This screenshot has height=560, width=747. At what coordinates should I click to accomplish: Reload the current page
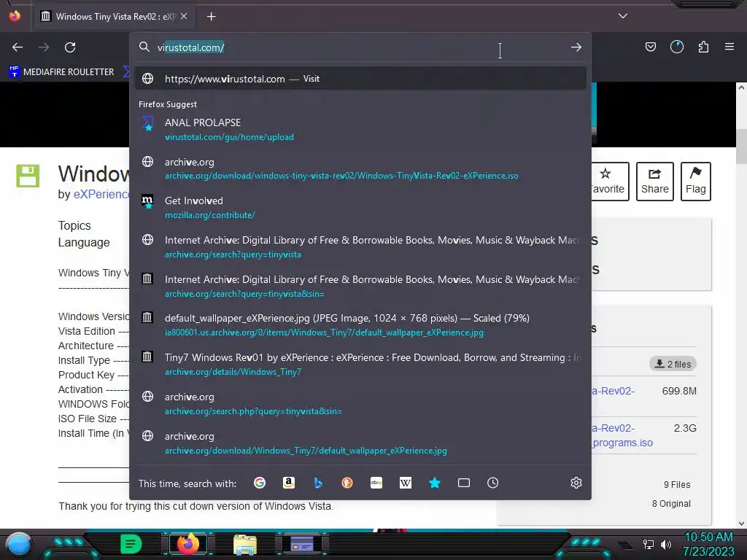(x=70, y=47)
